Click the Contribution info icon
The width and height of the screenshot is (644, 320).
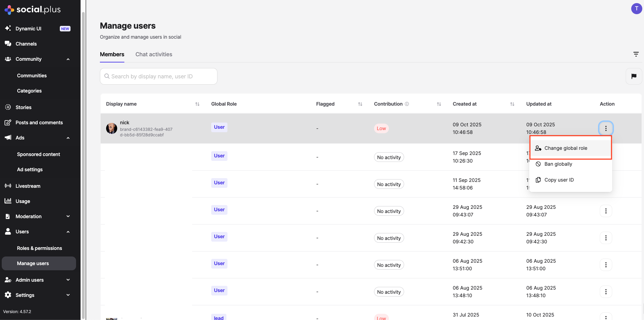(x=407, y=104)
